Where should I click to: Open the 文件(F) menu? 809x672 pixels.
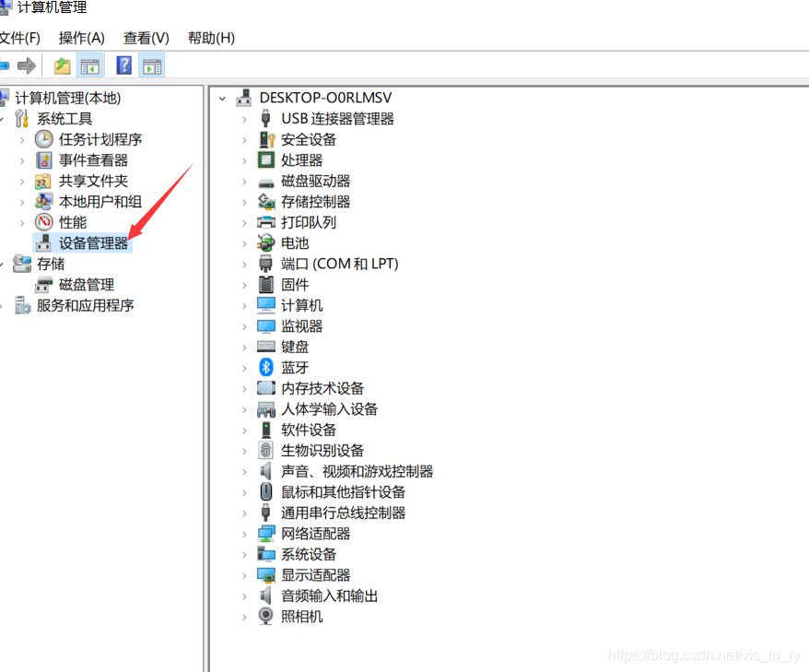pos(19,38)
